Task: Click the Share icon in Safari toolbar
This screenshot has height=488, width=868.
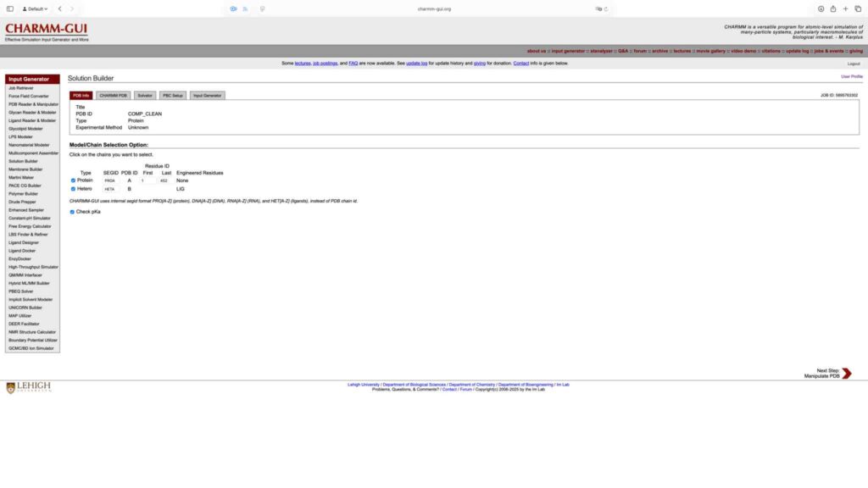Action: click(x=833, y=8)
